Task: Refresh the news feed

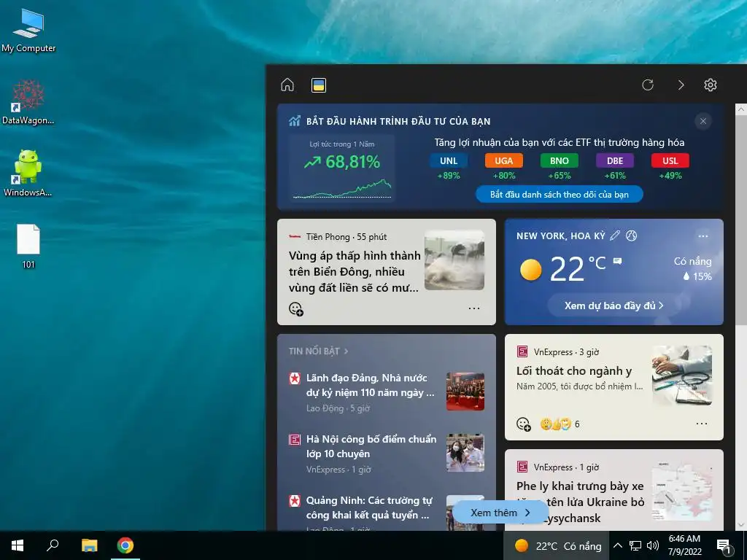Action: 648,85
